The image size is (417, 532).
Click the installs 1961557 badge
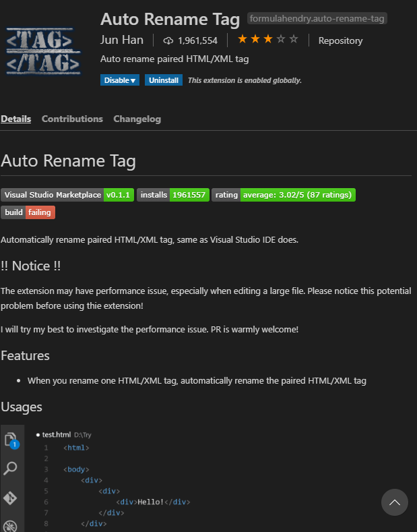(173, 195)
